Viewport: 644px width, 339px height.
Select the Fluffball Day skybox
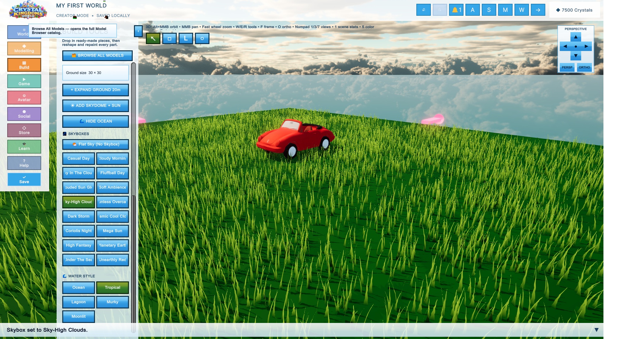coord(113,173)
